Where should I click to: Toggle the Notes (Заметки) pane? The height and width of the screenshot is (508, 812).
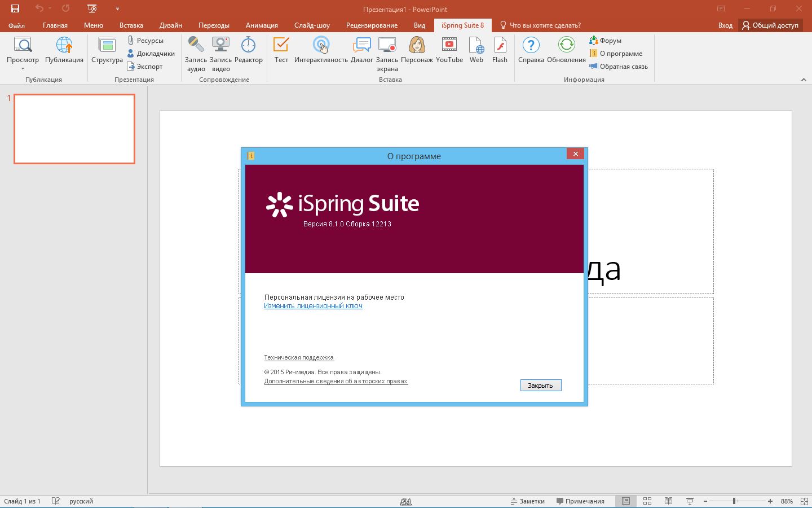(528, 501)
